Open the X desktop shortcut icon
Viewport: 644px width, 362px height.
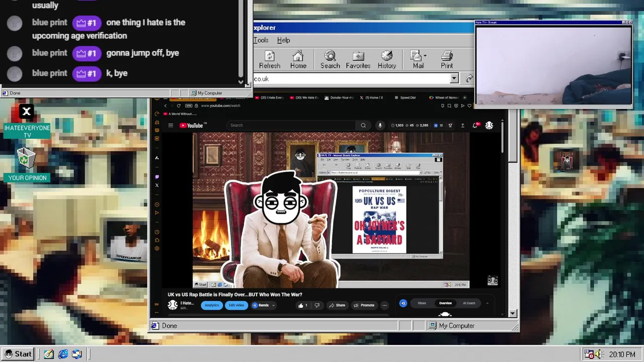click(27, 112)
